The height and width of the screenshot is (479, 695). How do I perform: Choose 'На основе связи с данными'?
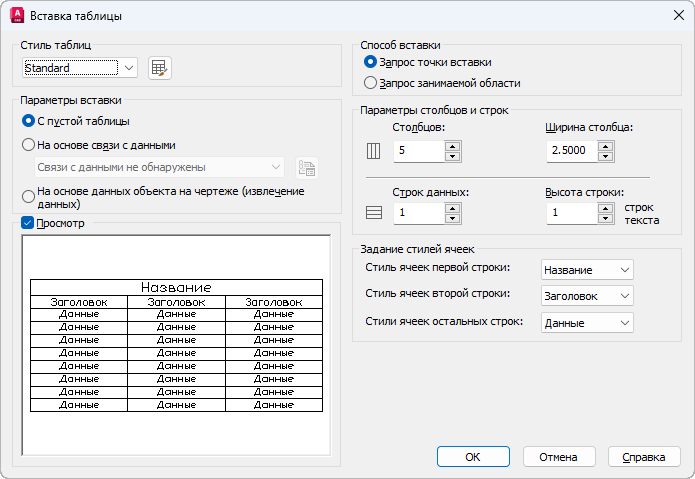(28, 144)
